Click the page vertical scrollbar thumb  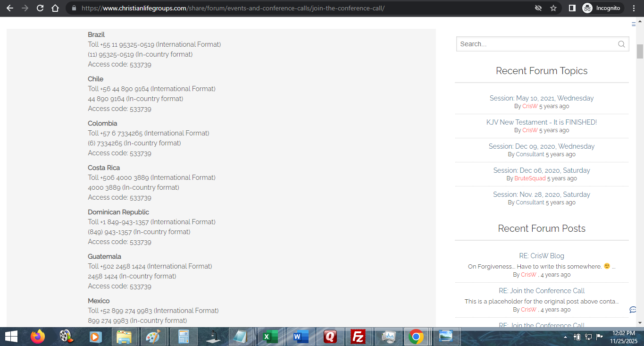[640, 51]
